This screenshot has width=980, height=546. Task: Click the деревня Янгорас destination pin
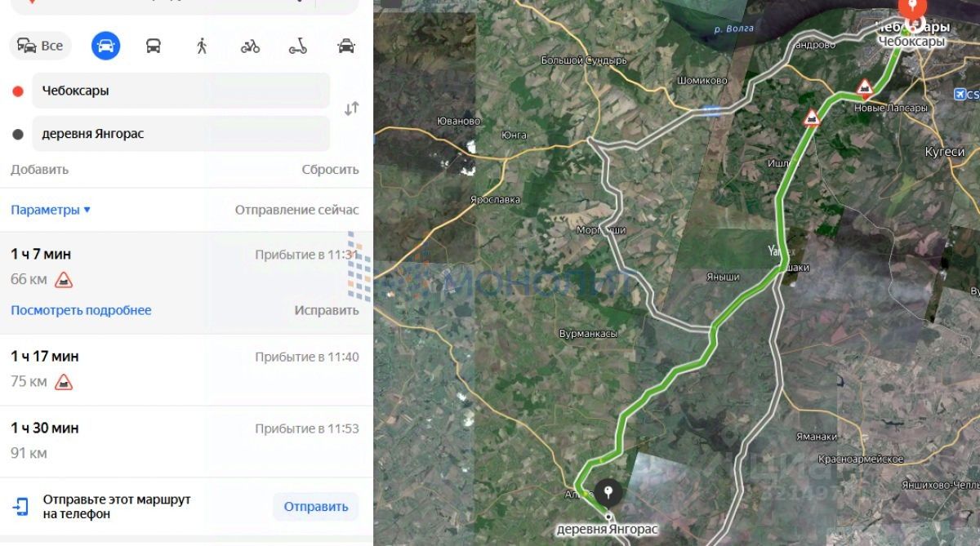(608, 494)
